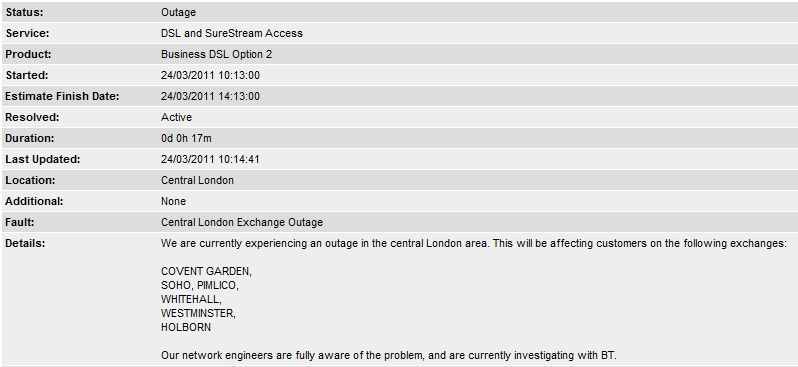Click the Service label
Image resolution: width=798 pixels, height=367 pixels.
27,34
